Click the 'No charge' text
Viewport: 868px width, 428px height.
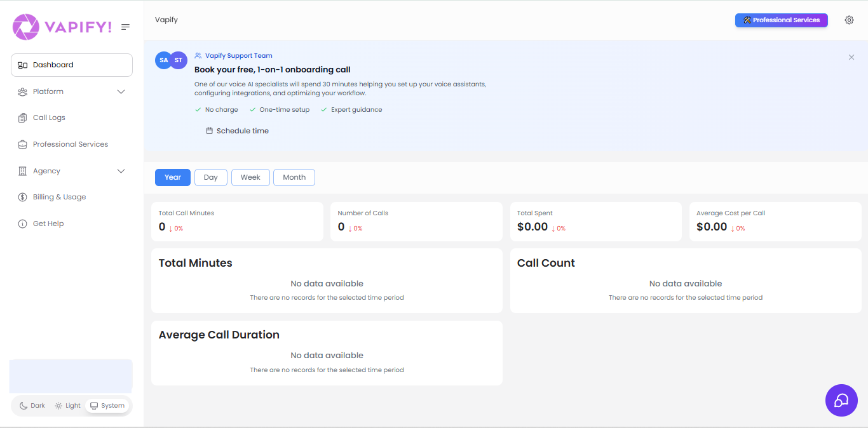[x=222, y=110]
